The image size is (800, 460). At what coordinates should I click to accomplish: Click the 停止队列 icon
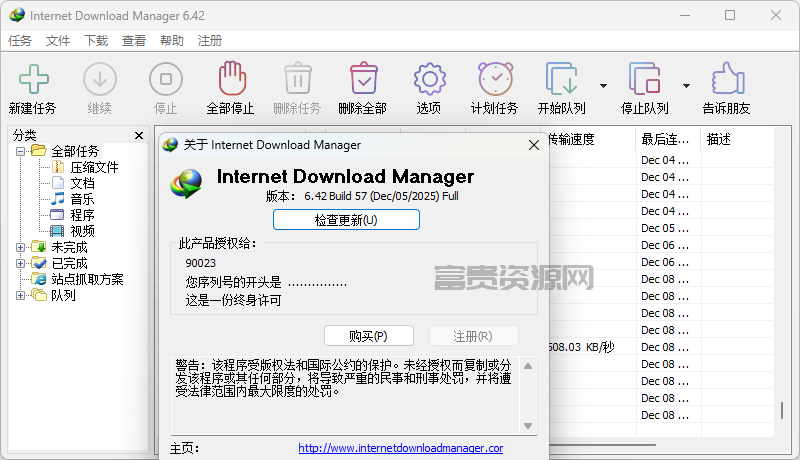tap(644, 79)
